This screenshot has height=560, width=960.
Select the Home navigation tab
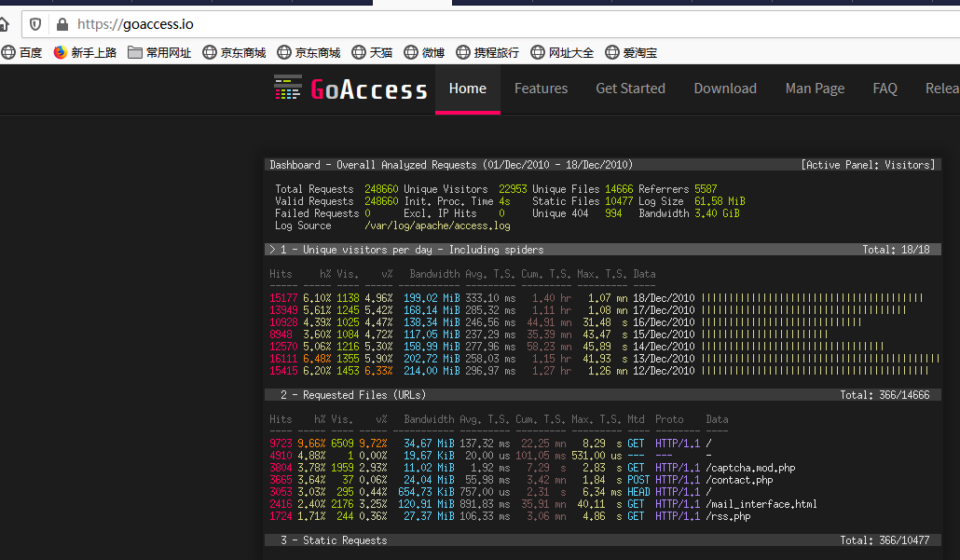pyautogui.click(x=467, y=88)
